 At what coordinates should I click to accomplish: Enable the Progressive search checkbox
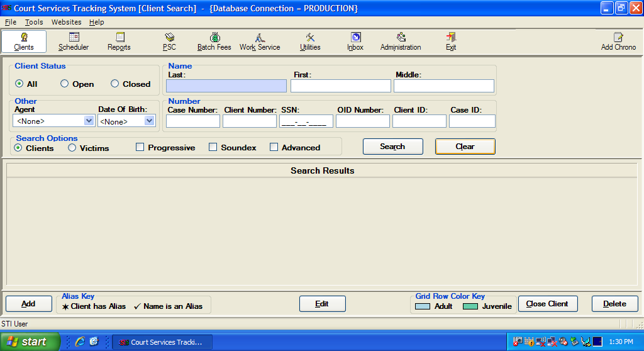[140, 147]
